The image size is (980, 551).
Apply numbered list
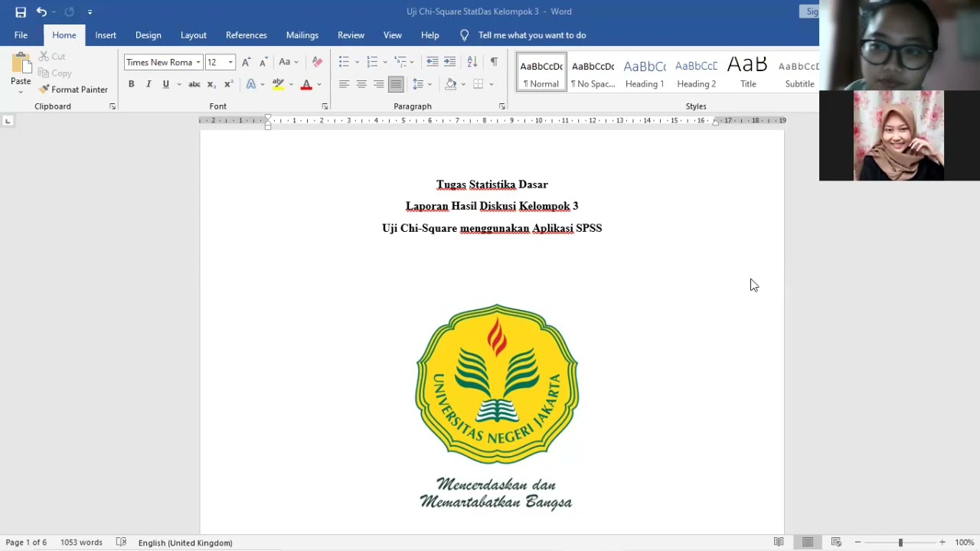[x=372, y=62]
